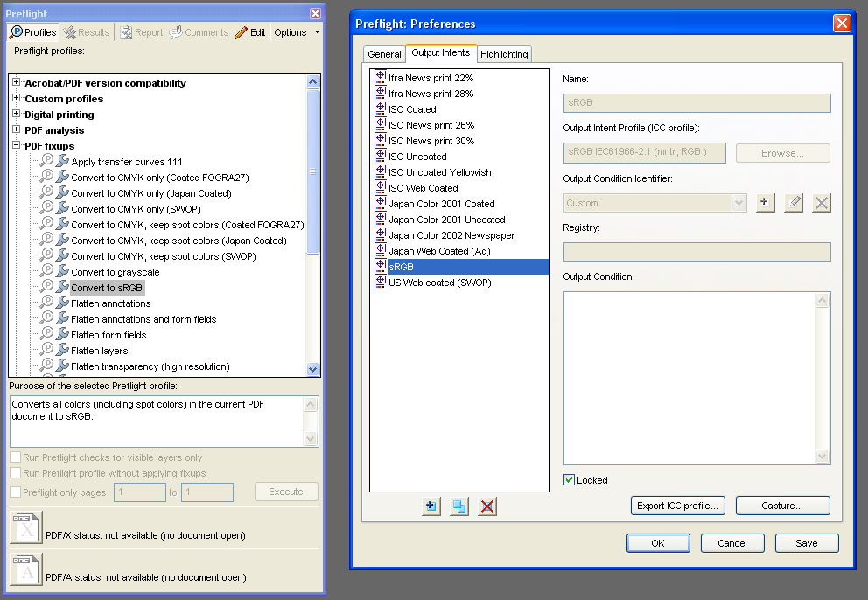This screenshot has width=868, height=600.
Task: Click the Execute button
Action: point(286,492)
